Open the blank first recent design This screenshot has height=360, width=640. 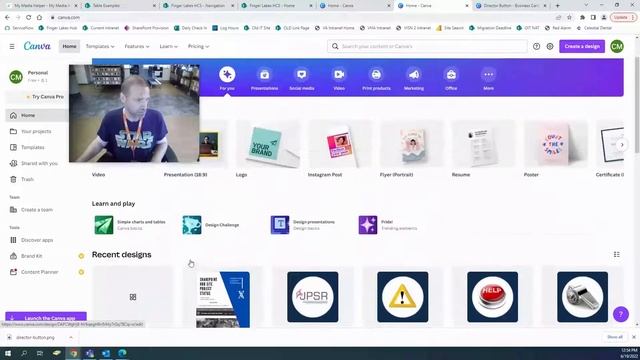(133, 297)
